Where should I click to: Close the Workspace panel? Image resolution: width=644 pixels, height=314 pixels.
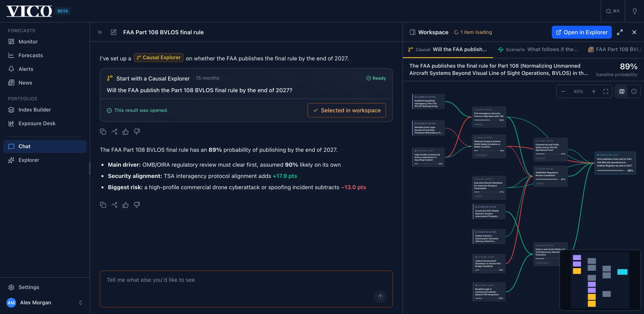coord(634,32)
